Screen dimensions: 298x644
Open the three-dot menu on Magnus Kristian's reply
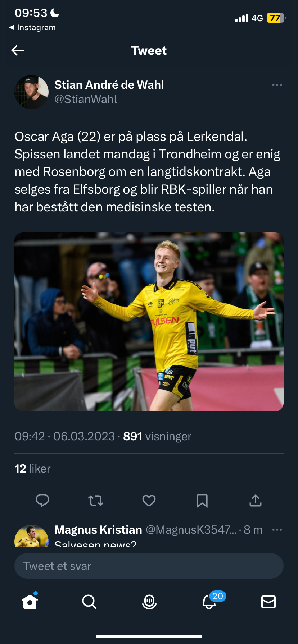[277, 530]
